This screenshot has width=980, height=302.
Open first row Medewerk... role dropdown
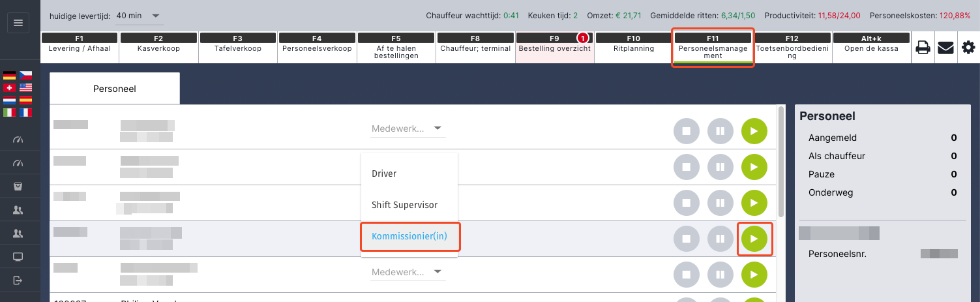408,128
